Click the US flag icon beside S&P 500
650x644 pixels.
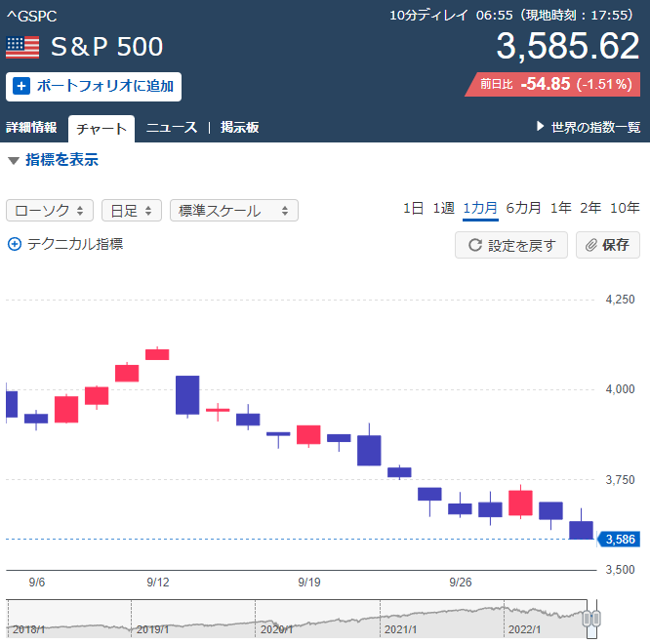22,47
